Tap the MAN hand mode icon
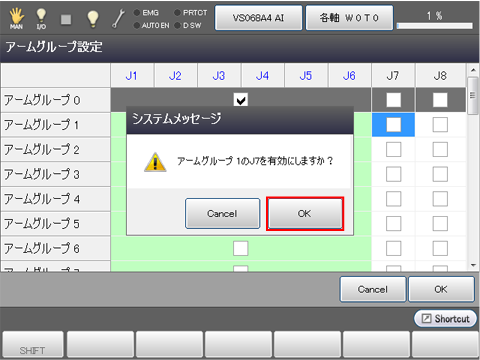The width and height of the screenshot is (480, 360). click(16, 18)
